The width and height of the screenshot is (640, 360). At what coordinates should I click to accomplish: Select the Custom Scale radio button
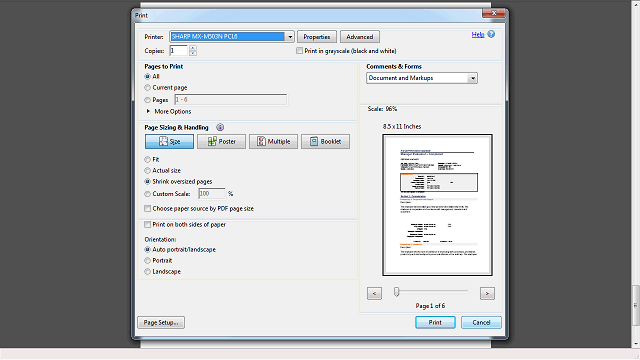click(x=148, y=194)
